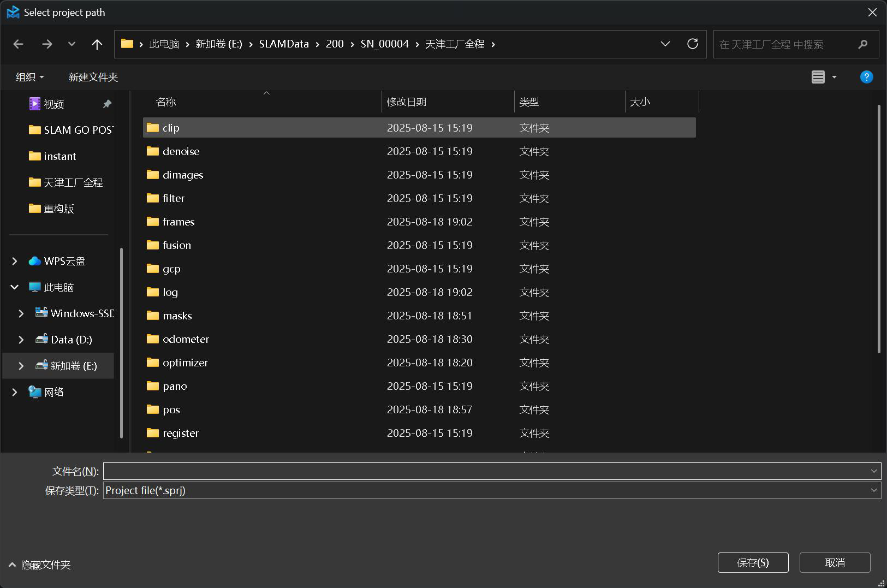Select 网络 network icon
887x588 pixels.
pyautogui.click(x=35, y=392)
